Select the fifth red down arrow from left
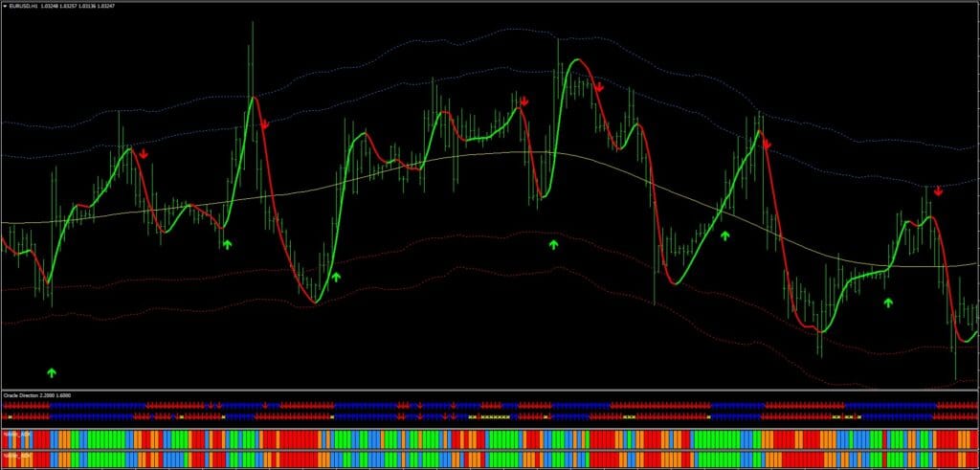 [767, 145]
